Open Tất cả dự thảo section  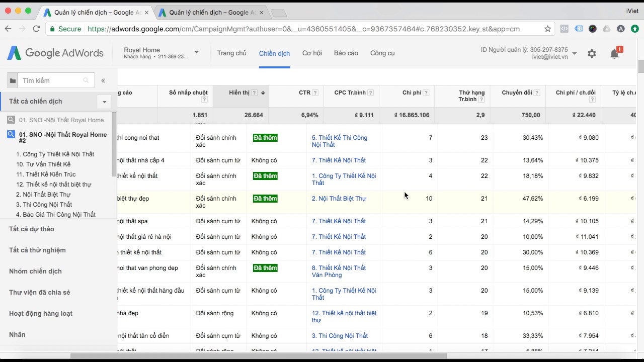click(32, 229)
